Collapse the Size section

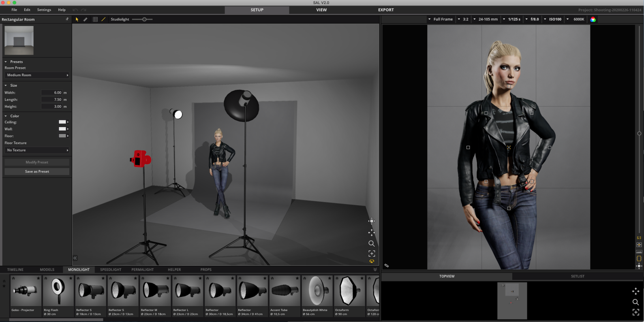(6, 85)
